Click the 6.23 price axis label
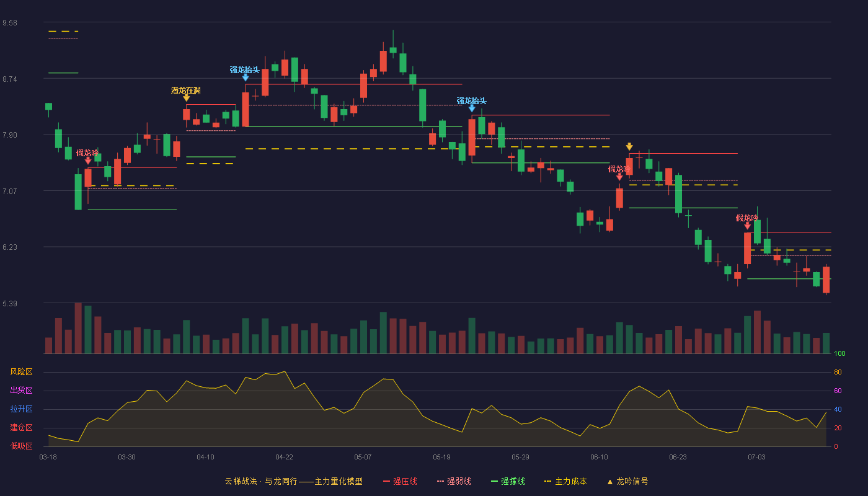Screen dimensions: 868x496 pos(10,247)
